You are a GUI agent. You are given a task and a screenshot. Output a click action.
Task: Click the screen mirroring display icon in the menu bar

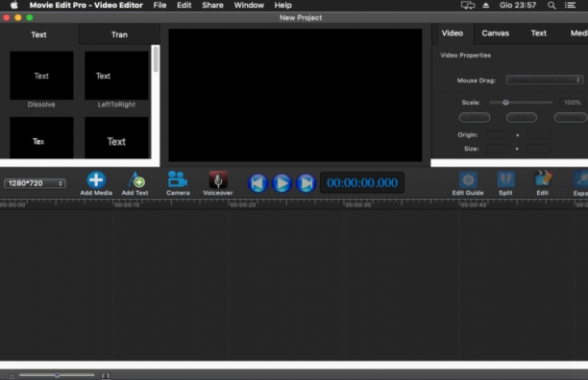coord(468,5)
